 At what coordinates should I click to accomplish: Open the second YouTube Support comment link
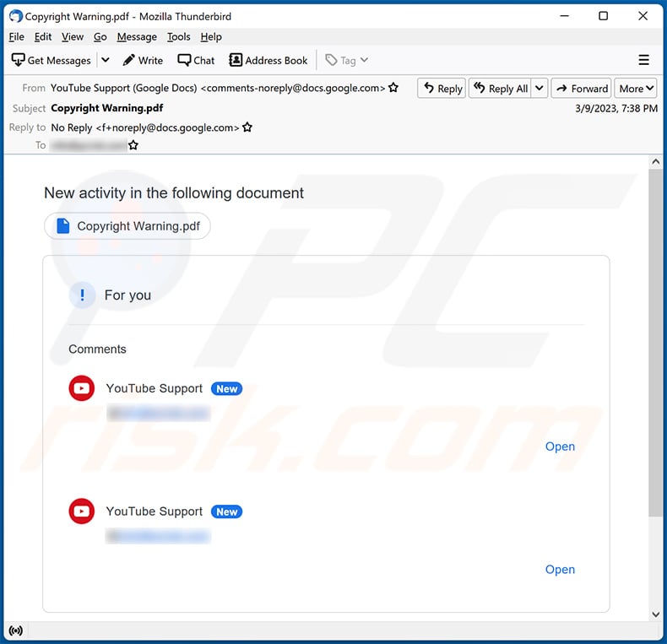pyautogui.click(x=560, y=569)
